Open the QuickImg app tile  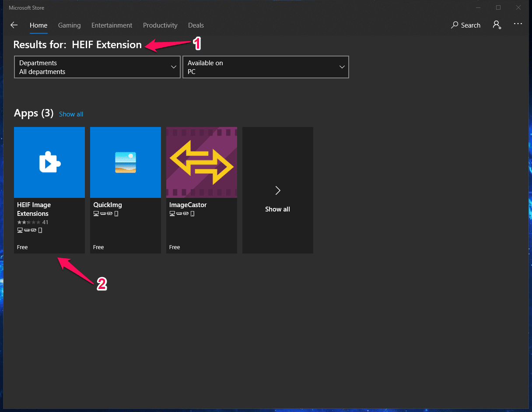tap(126, 162)
